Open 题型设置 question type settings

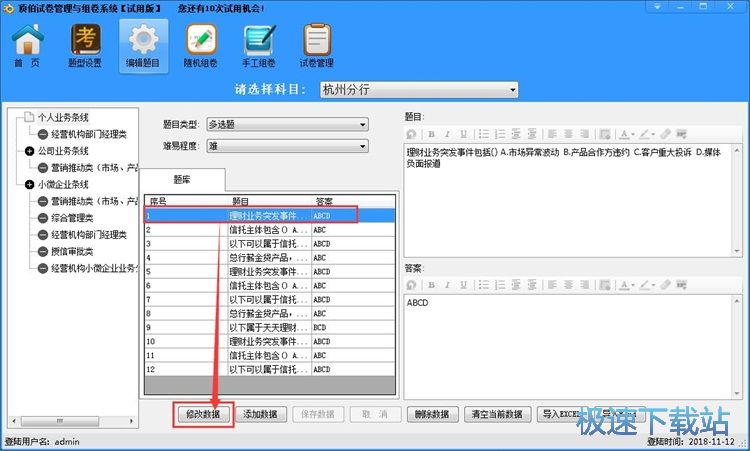point(85,46)
